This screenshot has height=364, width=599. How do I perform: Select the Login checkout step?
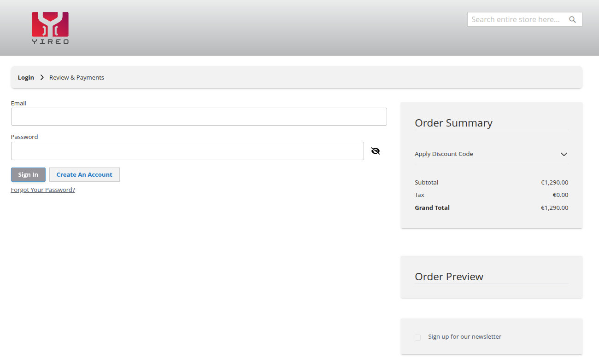tap(26, 77)
